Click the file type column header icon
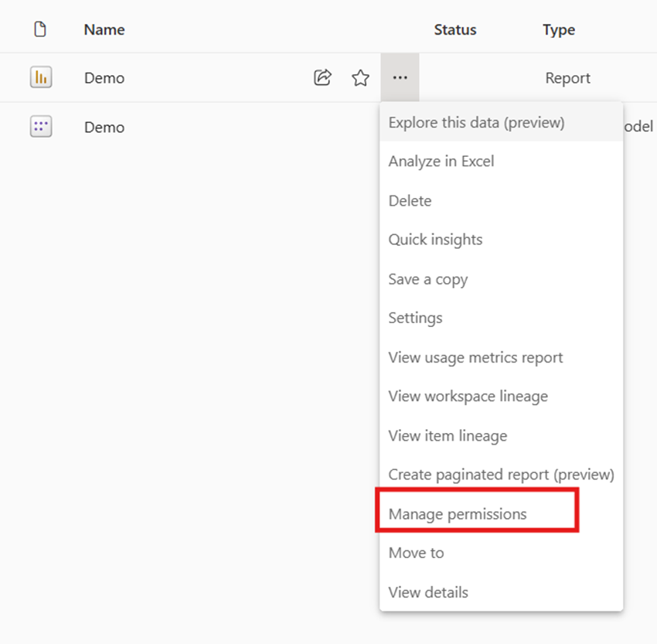 [40, 29]
